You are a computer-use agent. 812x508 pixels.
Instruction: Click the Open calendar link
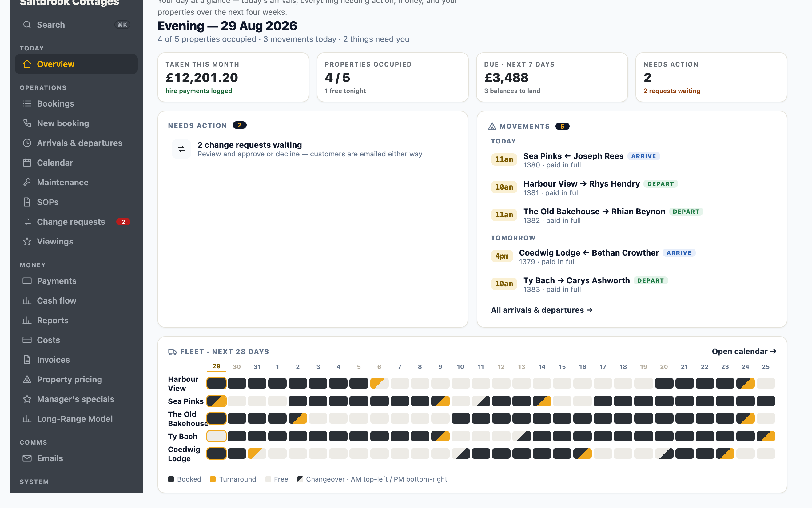coord(744,351)
